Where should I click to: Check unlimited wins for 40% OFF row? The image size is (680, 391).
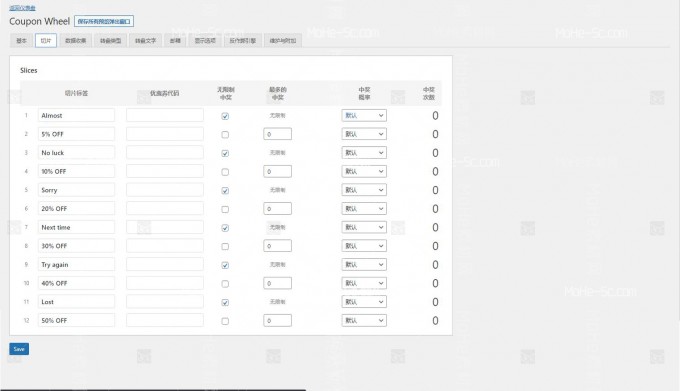225,284
